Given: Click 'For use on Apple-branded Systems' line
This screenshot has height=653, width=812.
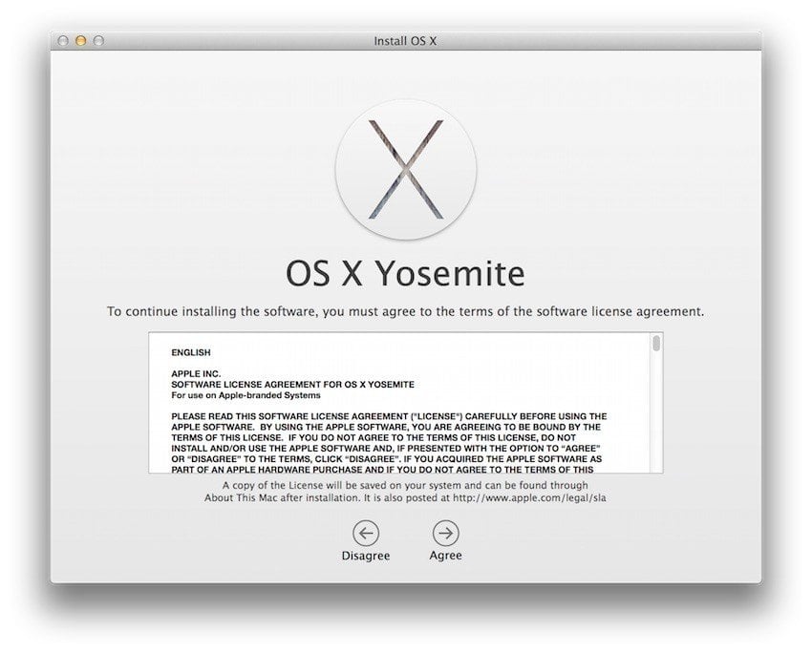Looking at the screenshot, I should coord(246,395).
